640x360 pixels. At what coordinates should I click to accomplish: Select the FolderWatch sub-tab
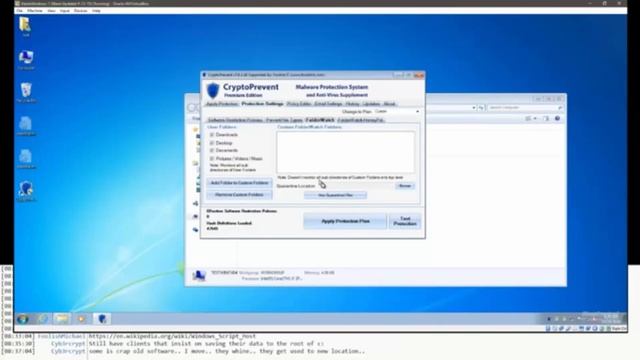(320, 120)
